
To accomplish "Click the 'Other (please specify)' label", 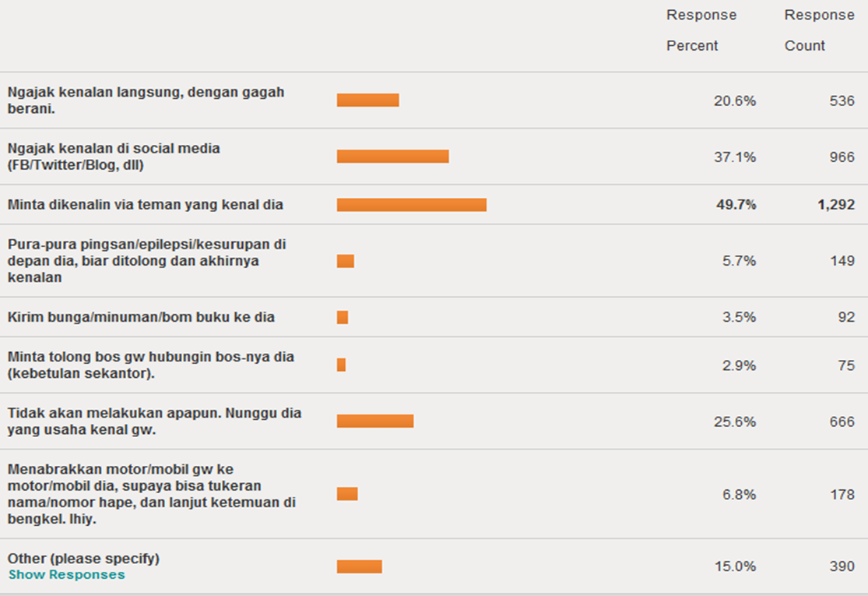I will click(83, 559).
